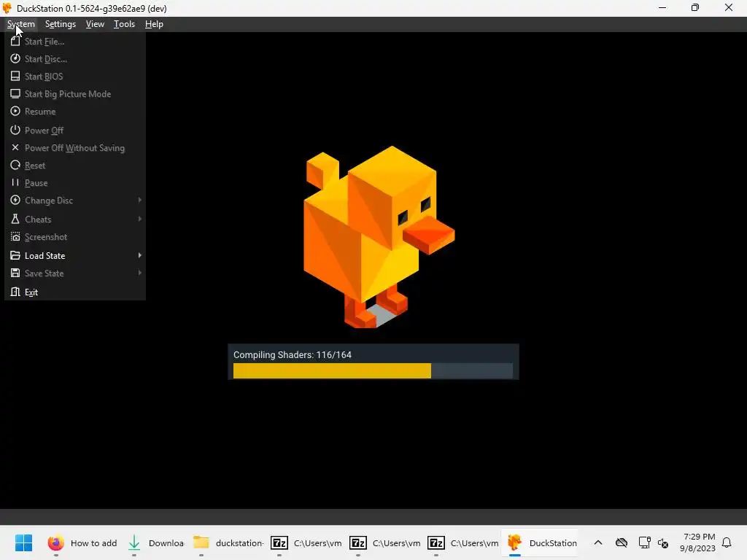This screenshot has width=747, height=560.
Task: Click the Load State folder icon
Action: [15, 255]
